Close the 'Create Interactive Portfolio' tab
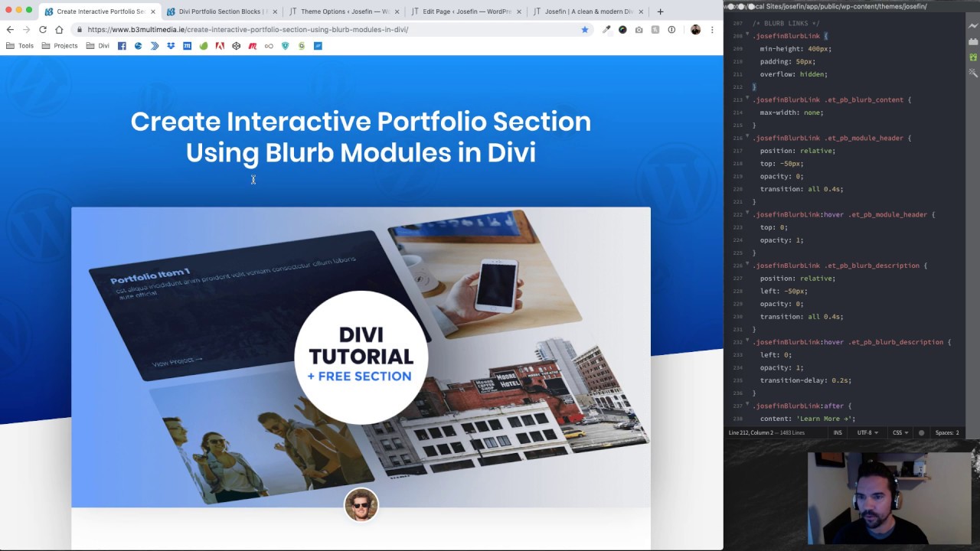 coord(152,11)
